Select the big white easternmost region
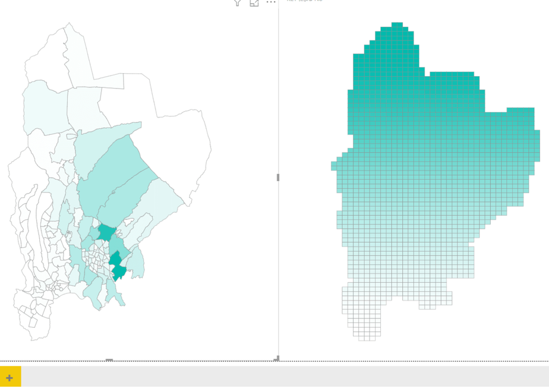 [x=185, y=147]
